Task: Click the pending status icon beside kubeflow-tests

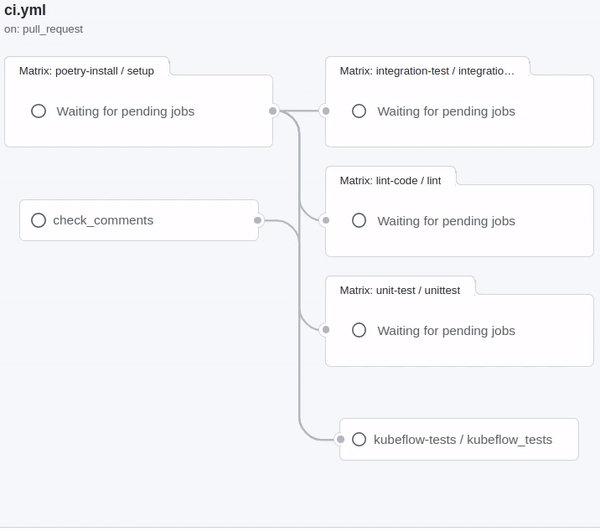Action: tap(359, 439)
